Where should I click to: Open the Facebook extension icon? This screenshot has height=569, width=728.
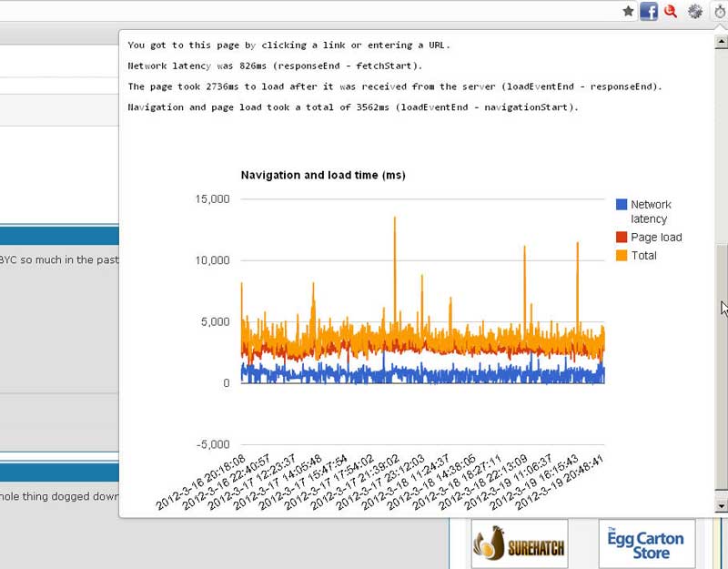(x=649, y=12)
